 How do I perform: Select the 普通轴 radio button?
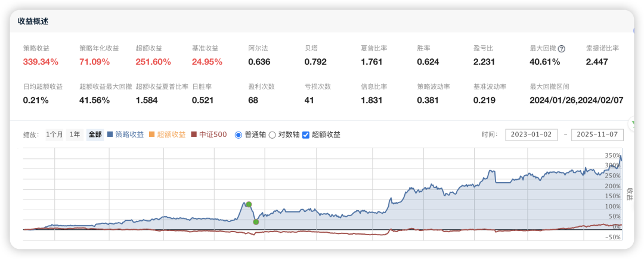tap(238, 135)
